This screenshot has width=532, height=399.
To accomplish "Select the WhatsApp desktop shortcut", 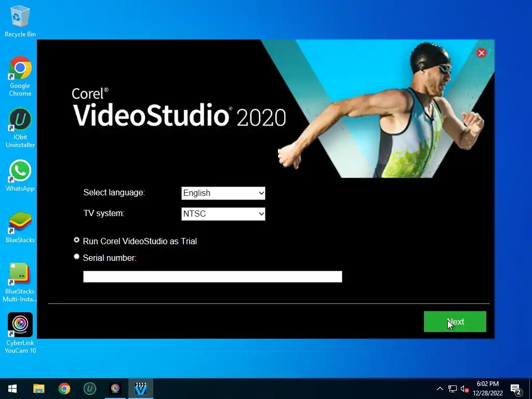I will 20,176.
